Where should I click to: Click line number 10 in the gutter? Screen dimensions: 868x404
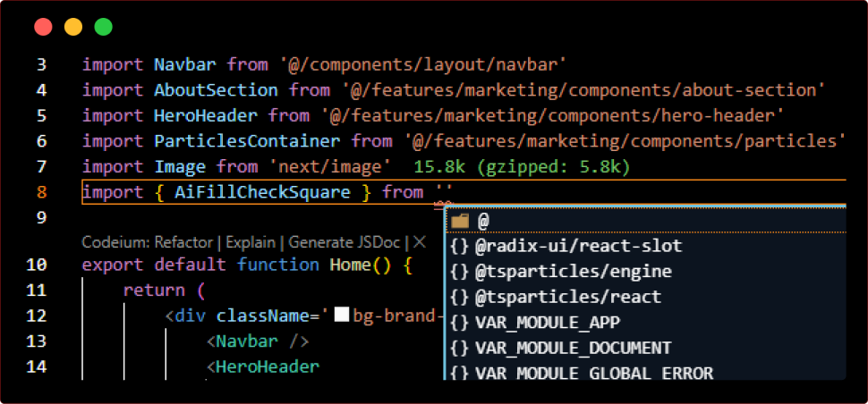click(37, 265)
